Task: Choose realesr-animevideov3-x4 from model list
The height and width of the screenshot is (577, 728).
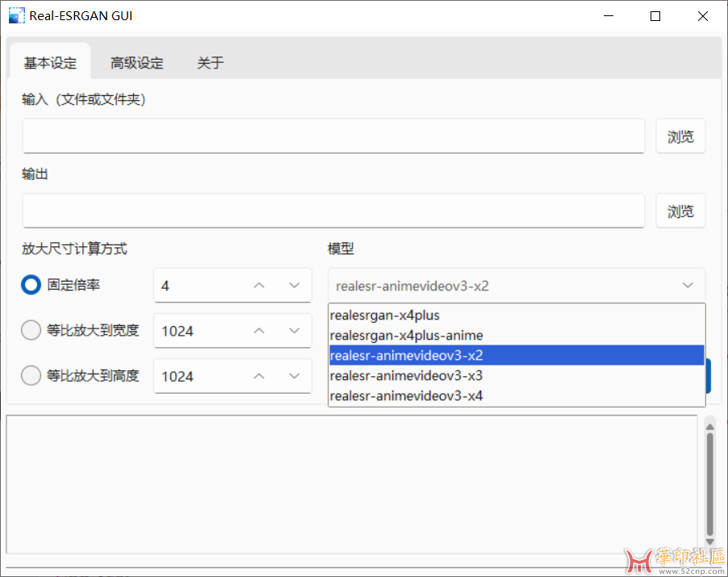Action: pos(517,395)
